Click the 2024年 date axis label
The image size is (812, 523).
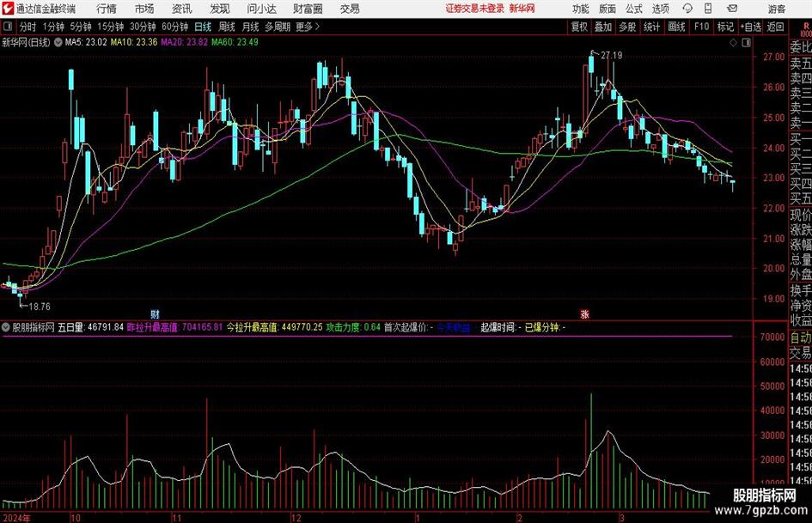pos(16,518)
